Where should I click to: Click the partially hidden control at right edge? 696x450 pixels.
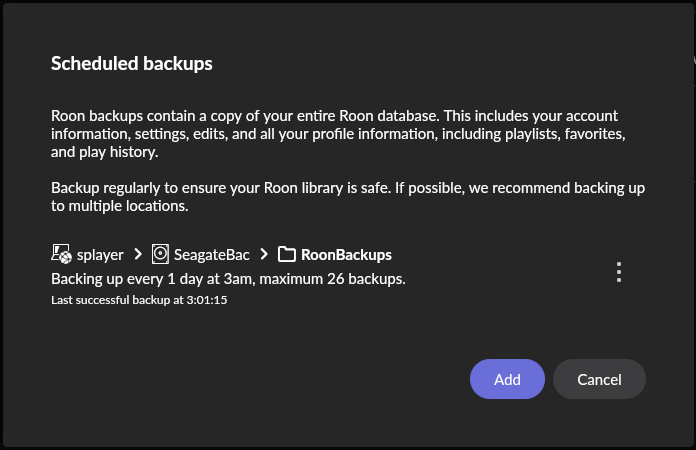(x=692, y=60)
